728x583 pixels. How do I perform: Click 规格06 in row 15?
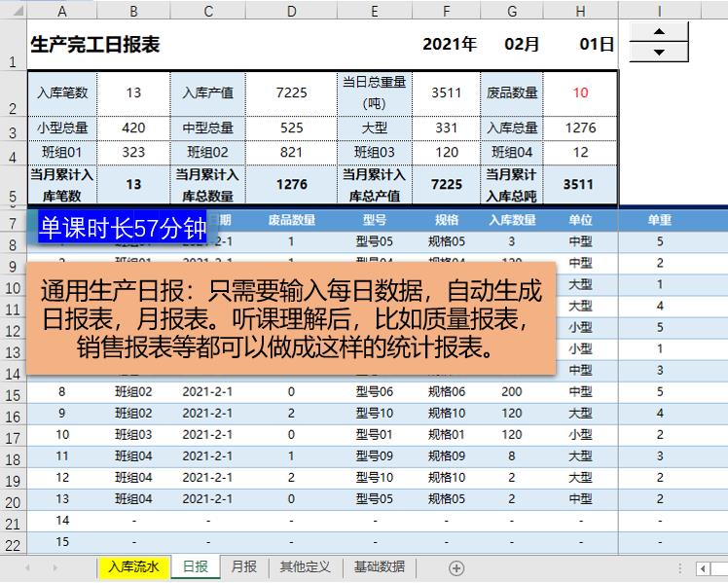(x=446, y=392)
